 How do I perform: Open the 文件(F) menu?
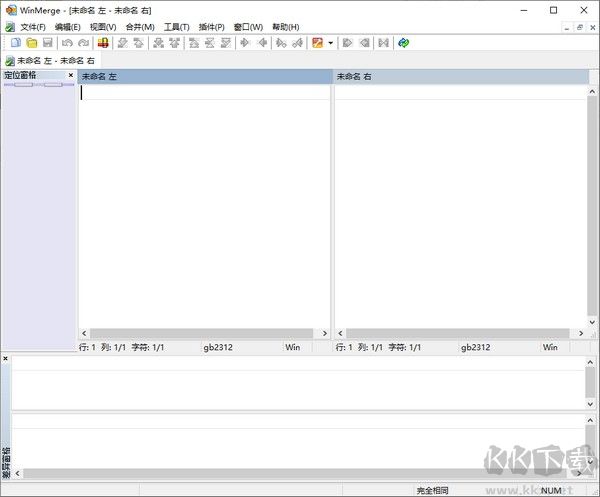(x=33, y=27)
